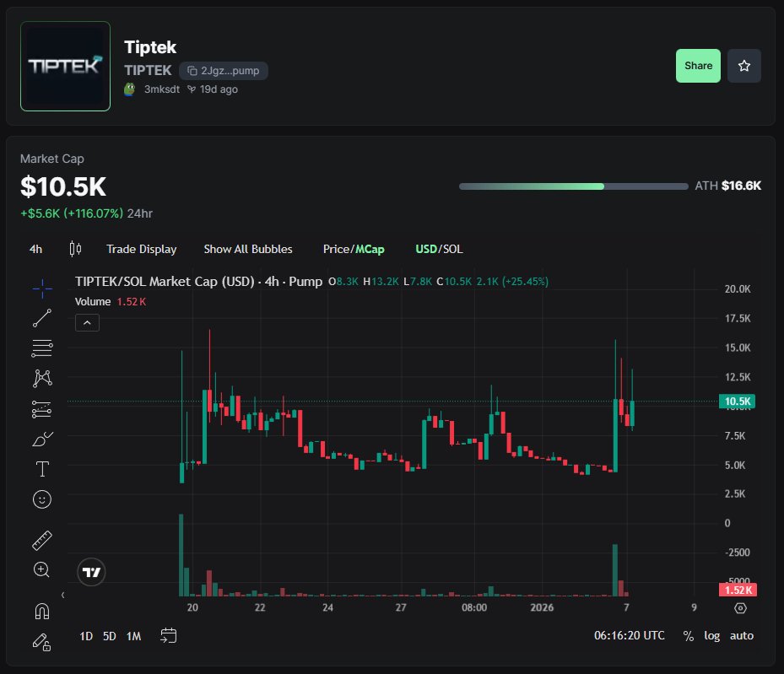This screenshot has width=784, height=674.
Task: Select the measure ruler tool
Action: pyautogui.click(x=41, y=540)
